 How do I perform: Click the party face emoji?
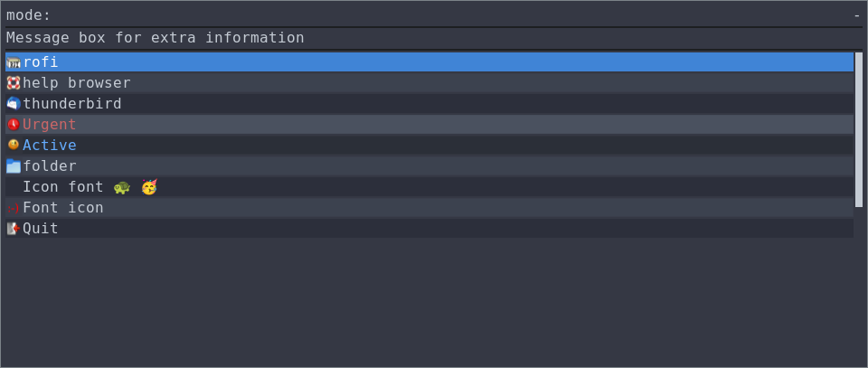(x=149, y=187)
